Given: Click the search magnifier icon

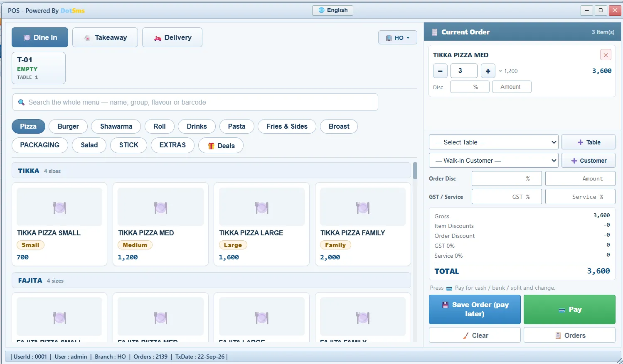Looking at the screenshot, I should click(21, 102).
